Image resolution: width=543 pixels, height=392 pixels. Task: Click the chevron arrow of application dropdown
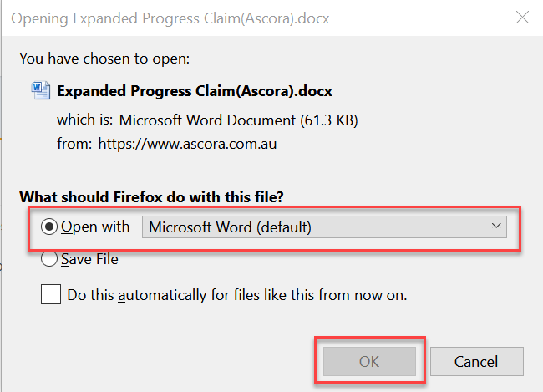click(496, 226)
